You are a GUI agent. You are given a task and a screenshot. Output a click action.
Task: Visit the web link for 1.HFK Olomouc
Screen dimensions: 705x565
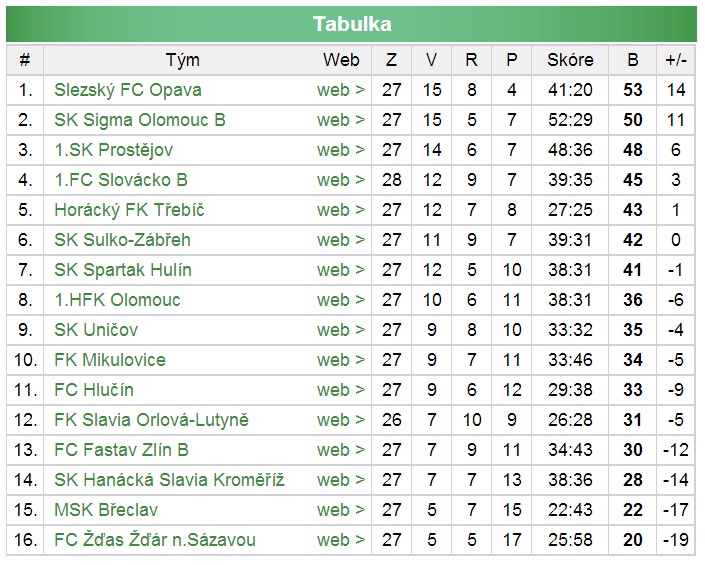[341, 300]
